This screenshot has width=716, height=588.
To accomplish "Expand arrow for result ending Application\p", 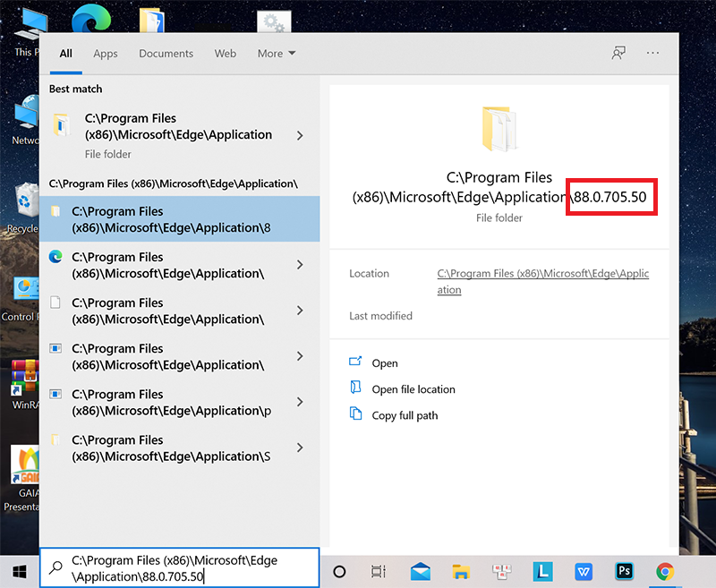I will (300, 402).
